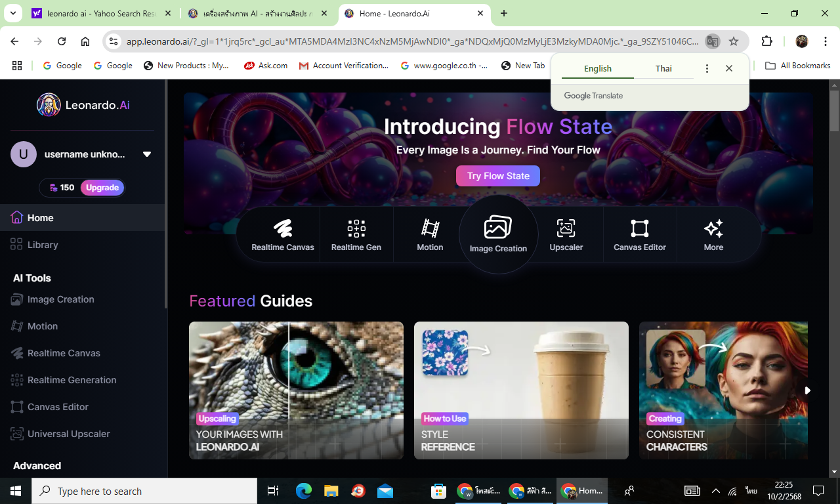Open the Upscaler tool icon
840x504 pixels.
(x=566, y=235)
